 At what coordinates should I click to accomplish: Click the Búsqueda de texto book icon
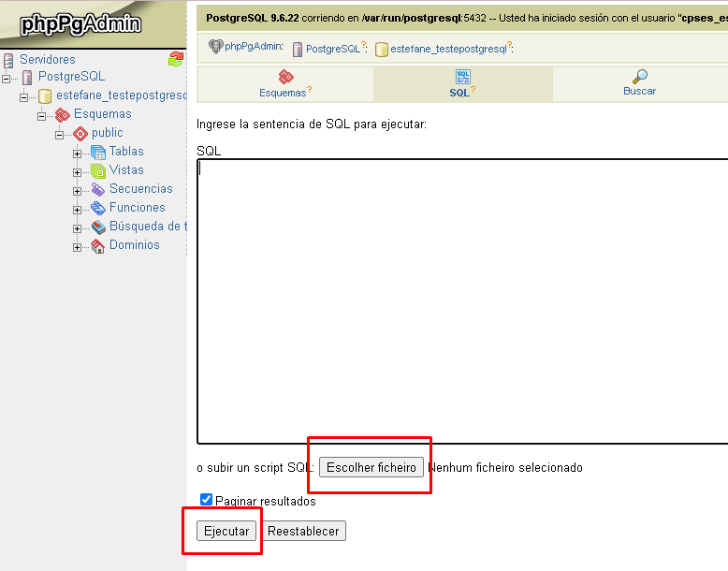(98, 227)
